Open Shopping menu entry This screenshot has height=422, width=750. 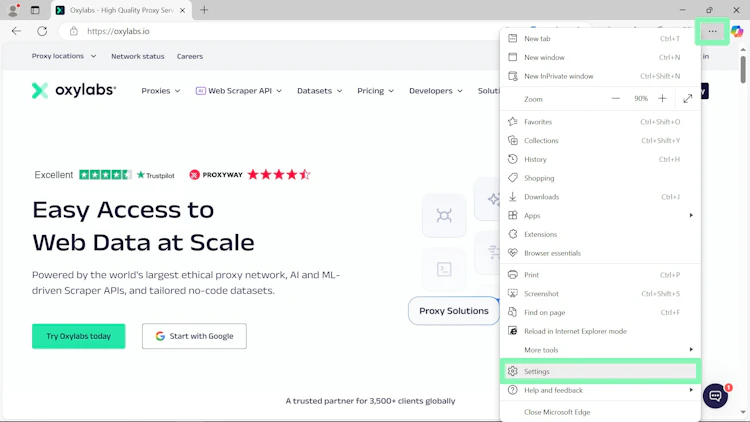600,178
